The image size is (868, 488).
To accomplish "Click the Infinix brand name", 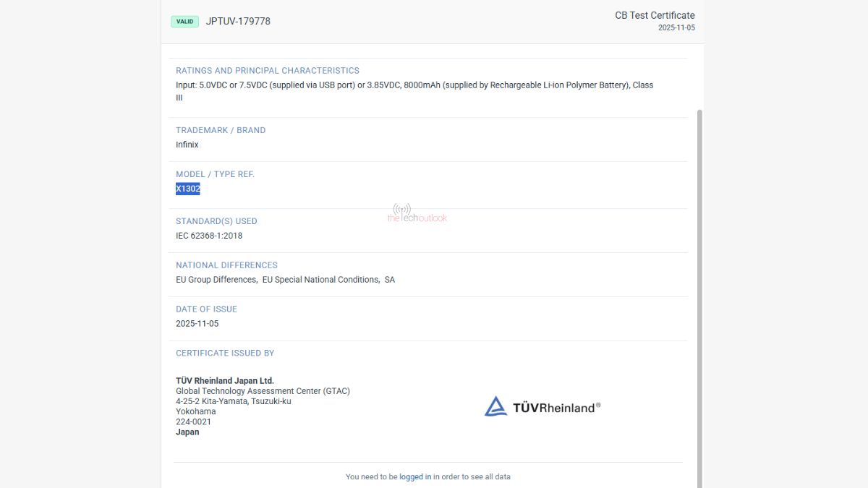I will [187, 145].
